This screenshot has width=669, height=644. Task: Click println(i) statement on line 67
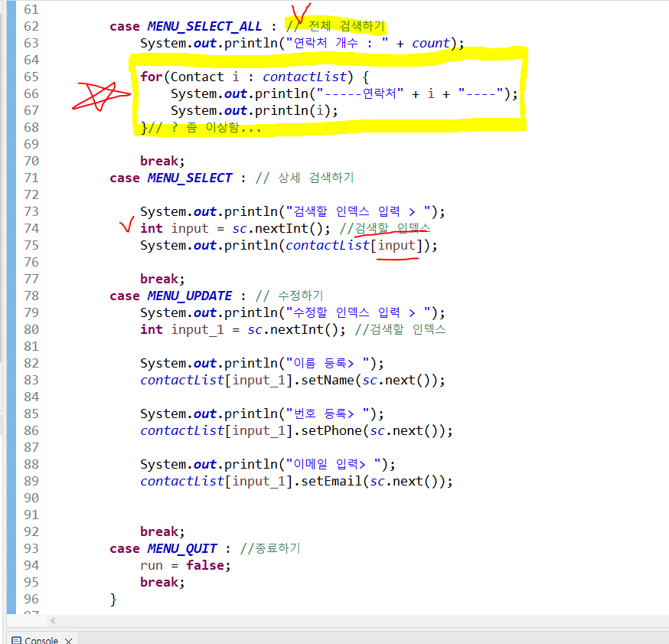click(254, 110)
